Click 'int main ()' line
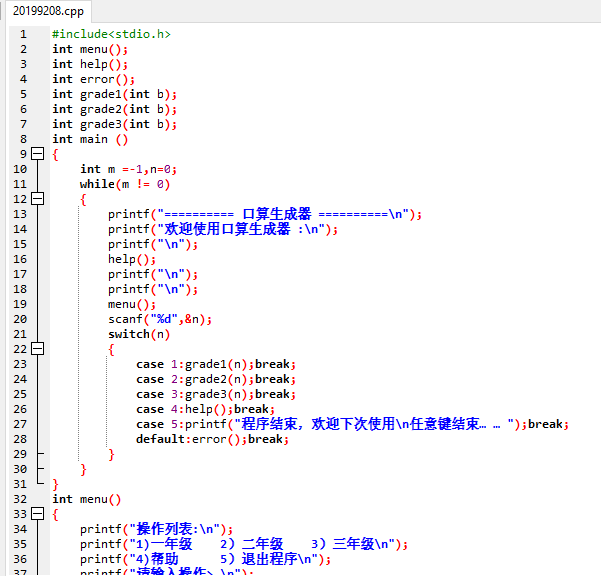This screenshot has height=576, width=601. [90, 139]
